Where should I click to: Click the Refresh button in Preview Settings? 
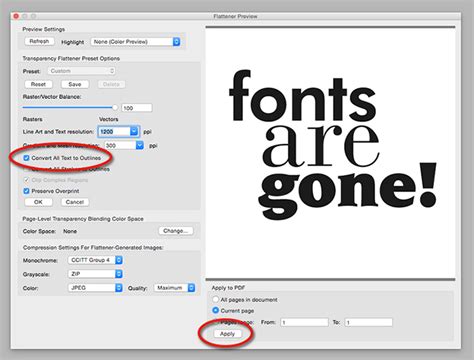[x=39, y=41]
